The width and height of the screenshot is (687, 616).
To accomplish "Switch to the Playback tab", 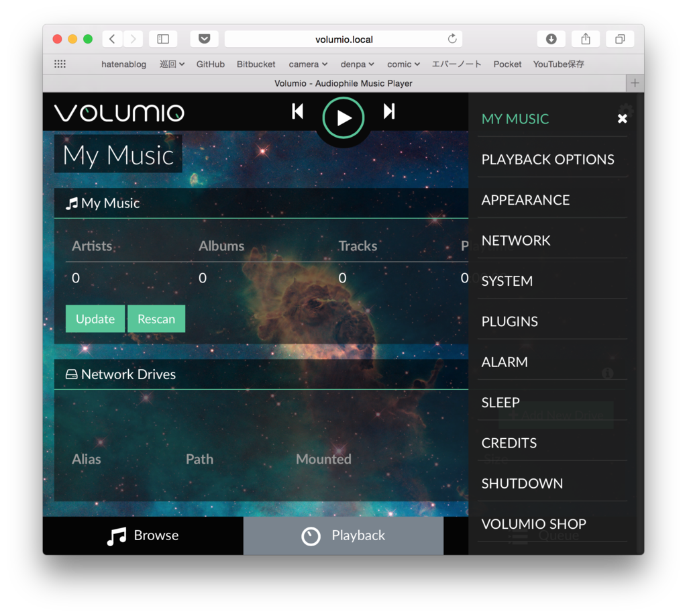I will coord(343,536).
